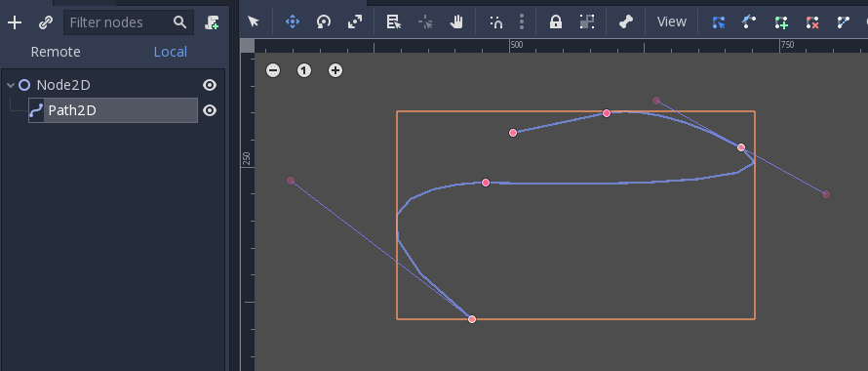This screenshot has width=868, height=371.
Task: Select the left-middle curve point
Action: (486, 183)
